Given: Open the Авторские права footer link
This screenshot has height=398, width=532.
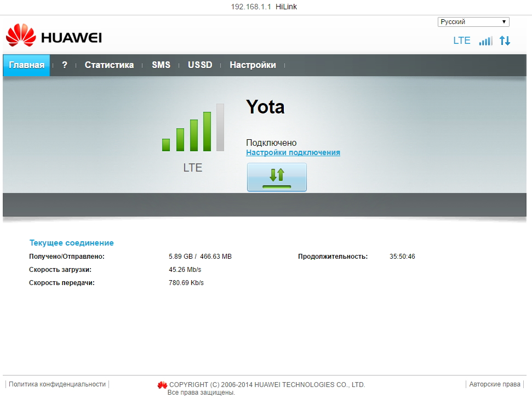Looking at the screenshot, I should click(494, 384).
